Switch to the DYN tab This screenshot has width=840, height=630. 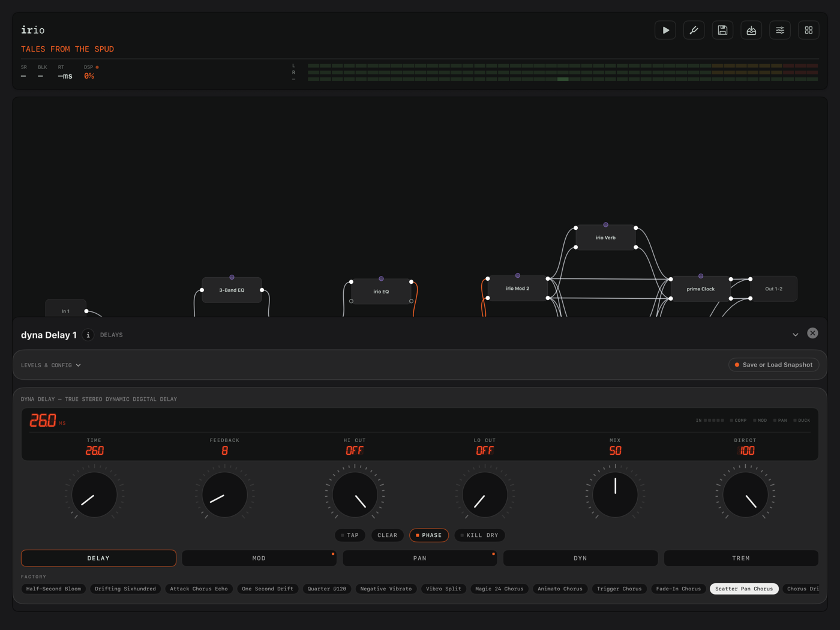580,558
